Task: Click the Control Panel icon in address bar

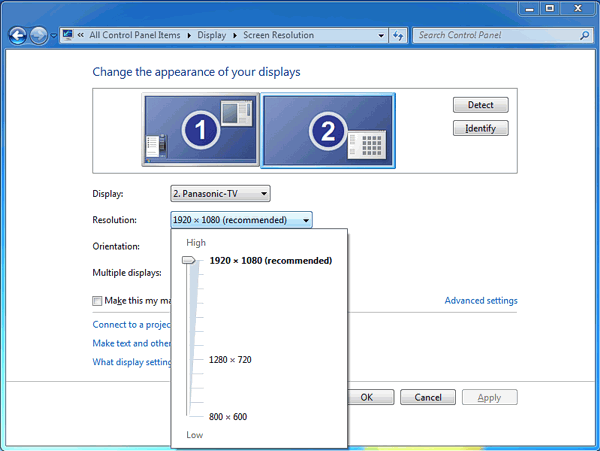Action: tap(68, 35)
